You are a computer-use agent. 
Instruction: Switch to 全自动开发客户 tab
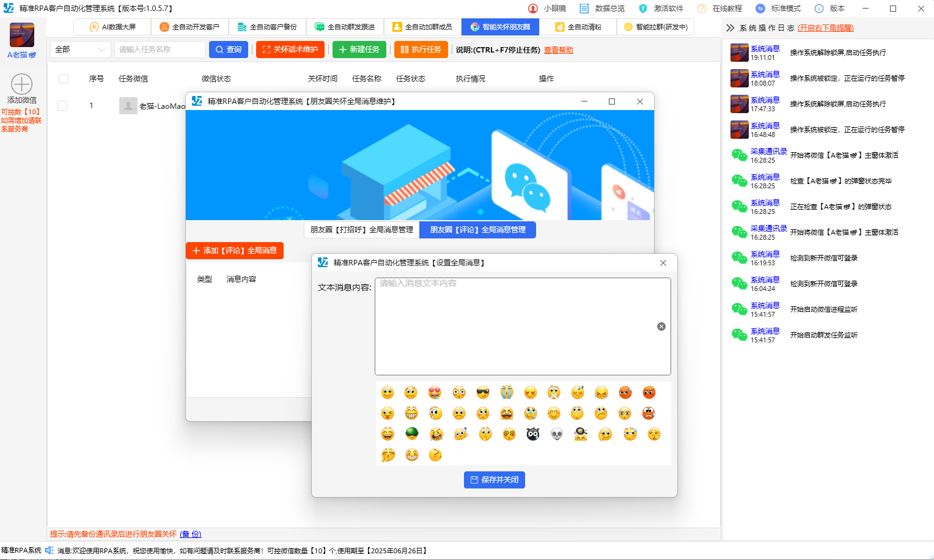[189, 27]
